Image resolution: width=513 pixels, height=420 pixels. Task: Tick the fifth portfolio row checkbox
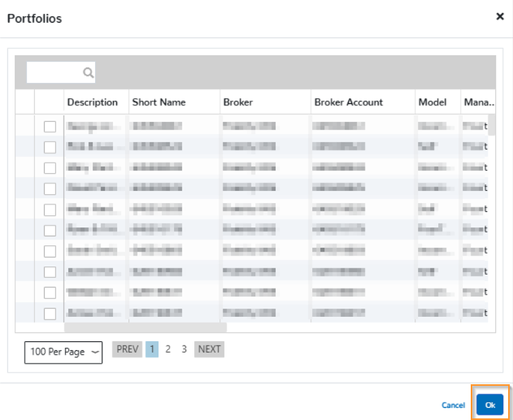coord(50,210)
